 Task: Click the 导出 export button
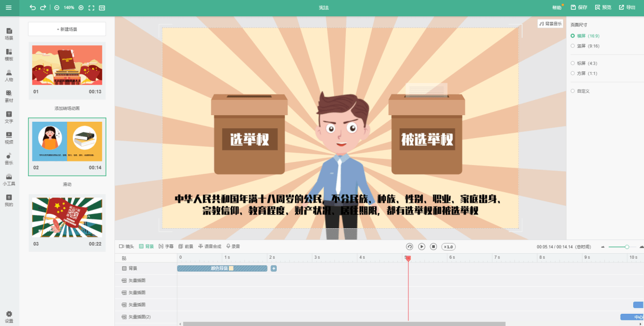pyautogui.click(x=627, y=8)
